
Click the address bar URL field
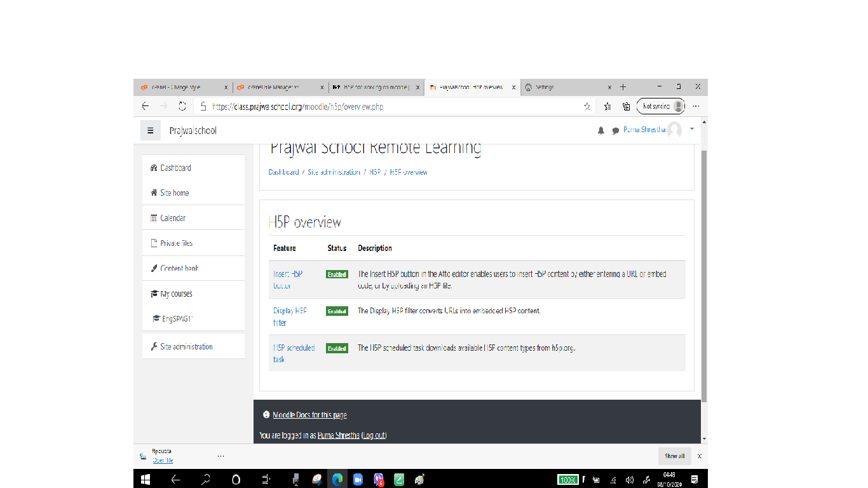pos(394,107)
